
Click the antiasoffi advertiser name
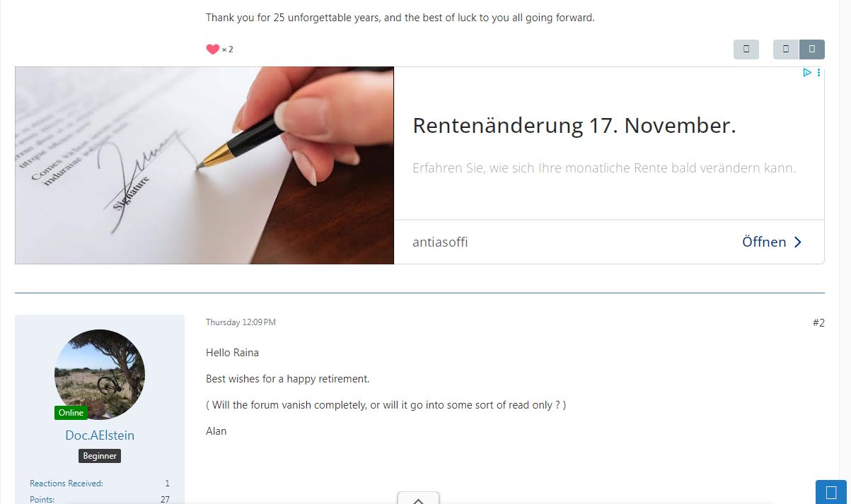click(x=440, y=242)
